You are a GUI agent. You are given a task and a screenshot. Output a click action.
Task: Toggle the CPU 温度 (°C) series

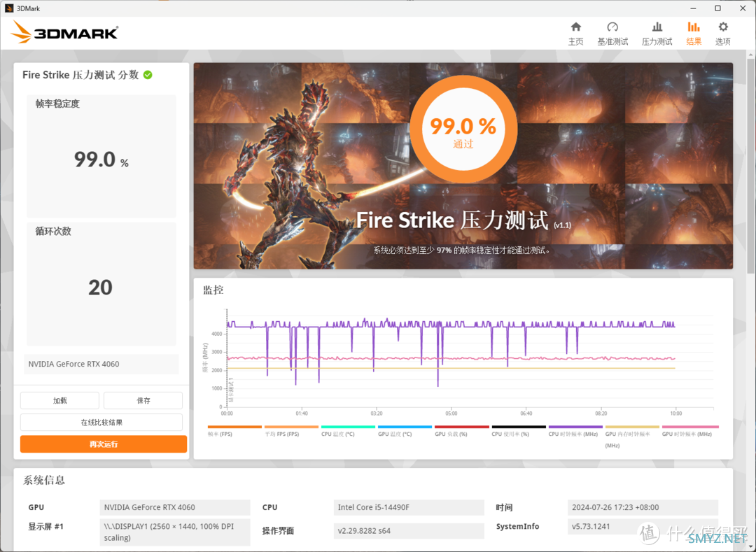point(348,431)
